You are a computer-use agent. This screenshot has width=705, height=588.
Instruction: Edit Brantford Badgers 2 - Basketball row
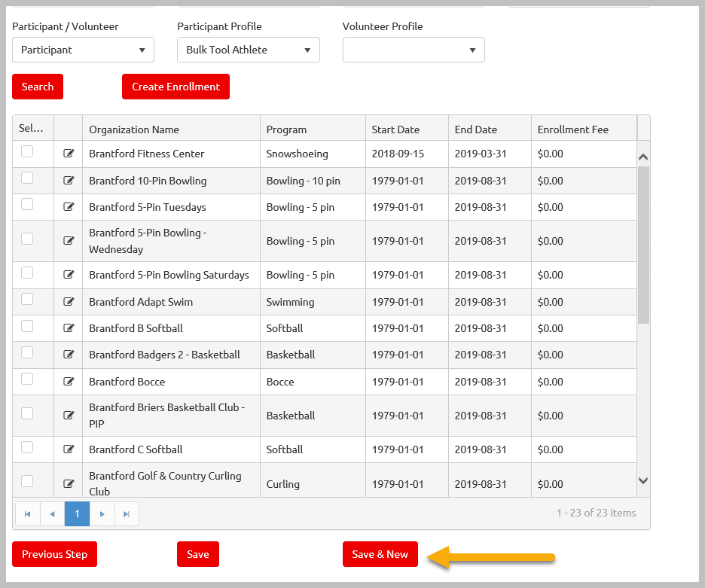[x=69, y=355]
